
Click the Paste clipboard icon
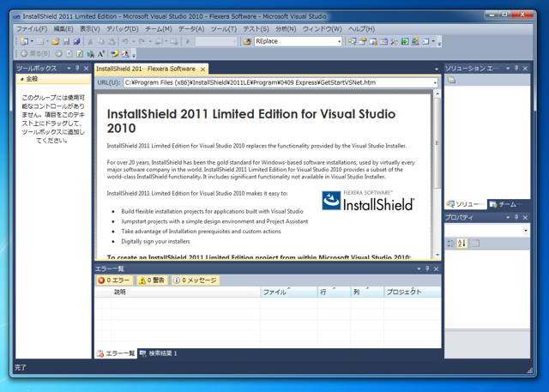112,42
